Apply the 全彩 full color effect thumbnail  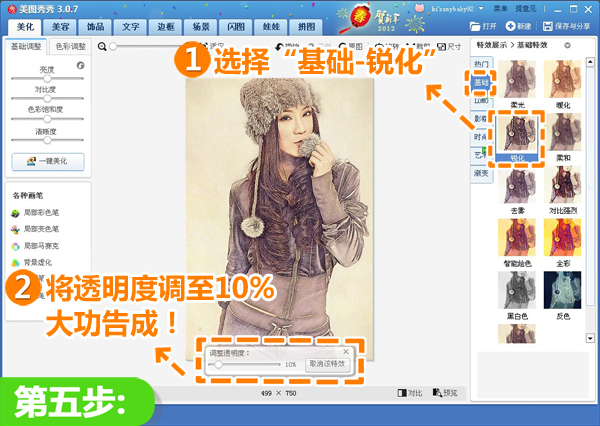tap(562, 237)
